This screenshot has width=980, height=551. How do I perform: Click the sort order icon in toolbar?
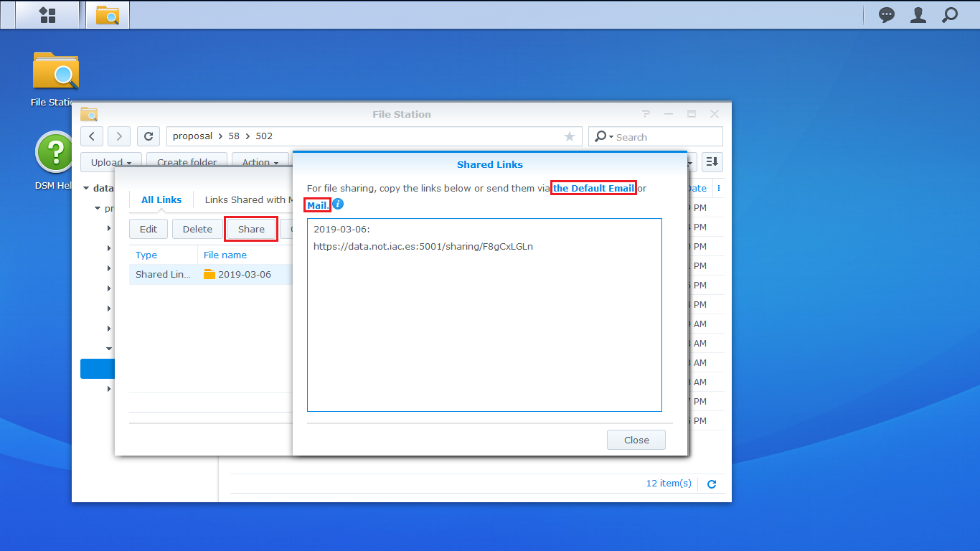click(x=712, y=162)
